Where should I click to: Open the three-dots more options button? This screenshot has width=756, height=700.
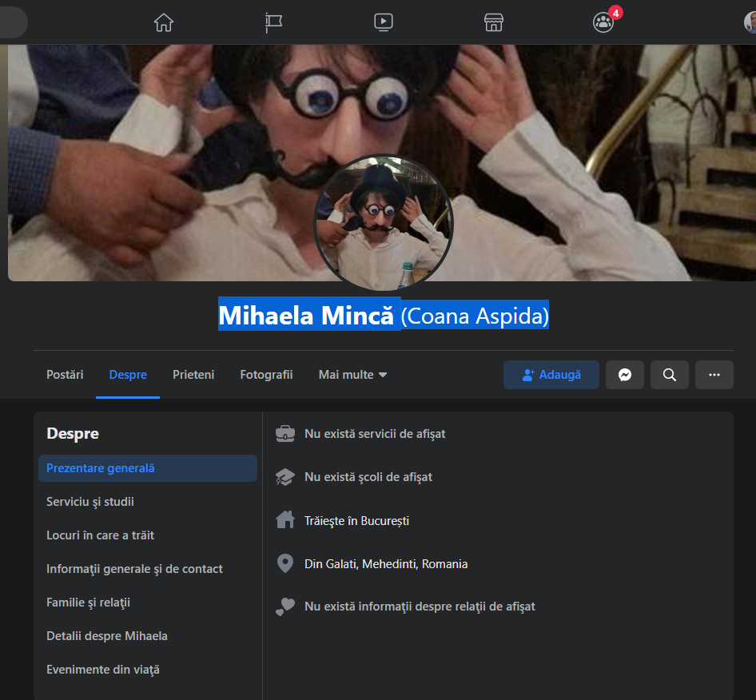(x=714, y=375)
